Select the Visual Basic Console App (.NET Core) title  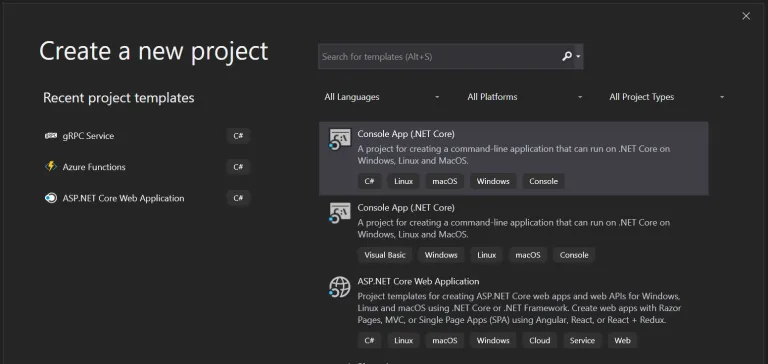(x=406, y=208)
